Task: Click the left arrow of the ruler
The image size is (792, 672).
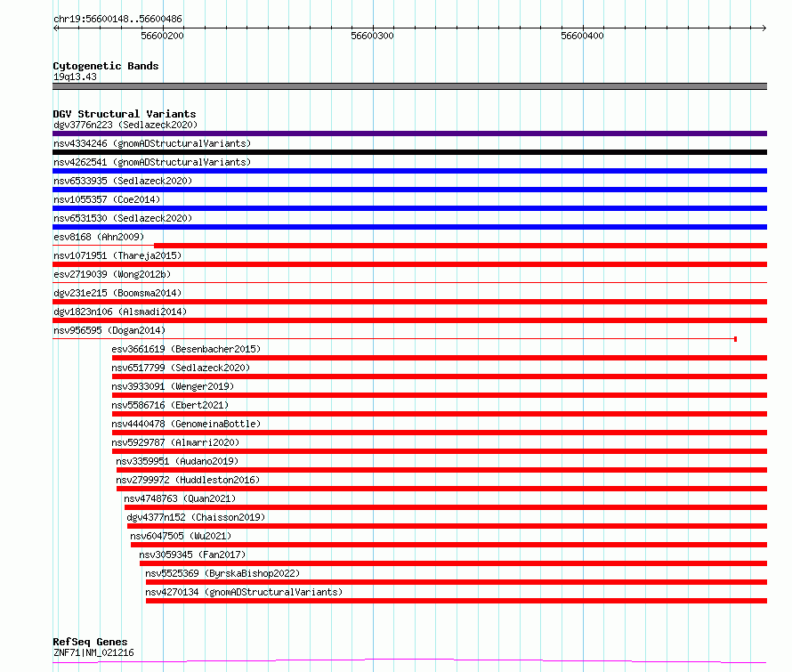Action: click(x=56, y=28)
